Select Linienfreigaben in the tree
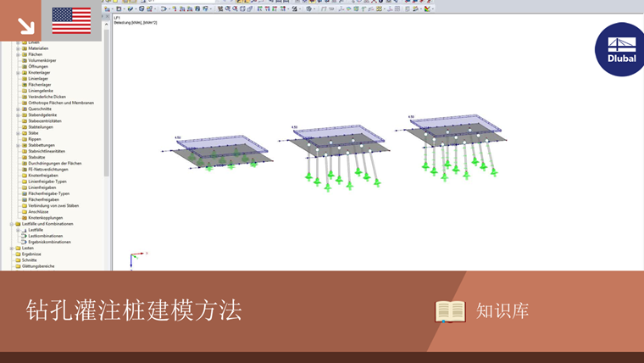This screenshot has width=644, height=363. pos(42,187)
